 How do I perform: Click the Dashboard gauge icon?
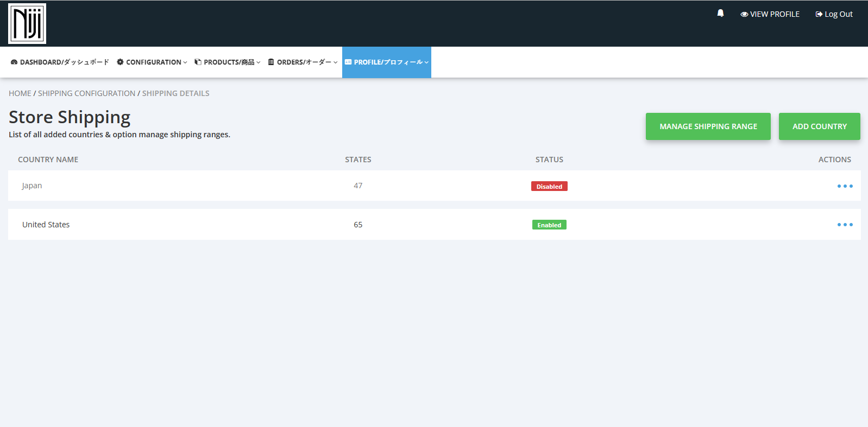point(14,62)
